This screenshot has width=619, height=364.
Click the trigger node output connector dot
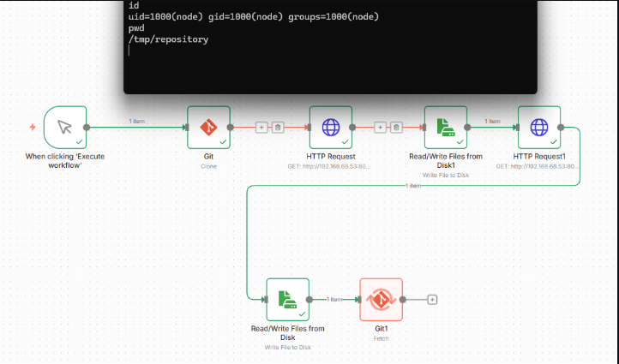click(87, 128)
